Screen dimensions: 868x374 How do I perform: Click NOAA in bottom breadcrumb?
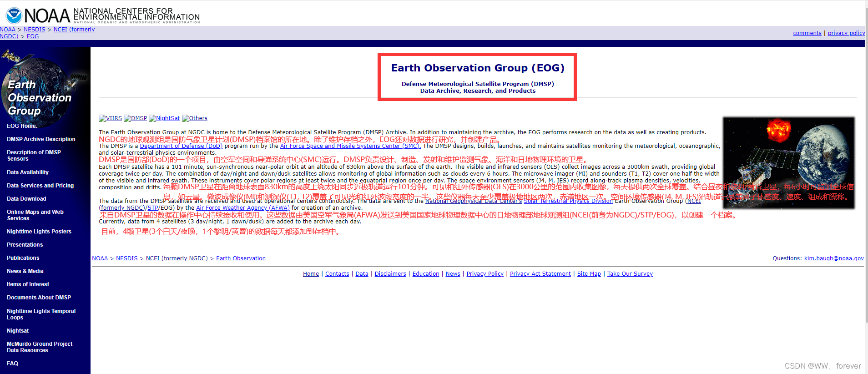[100, 258]
